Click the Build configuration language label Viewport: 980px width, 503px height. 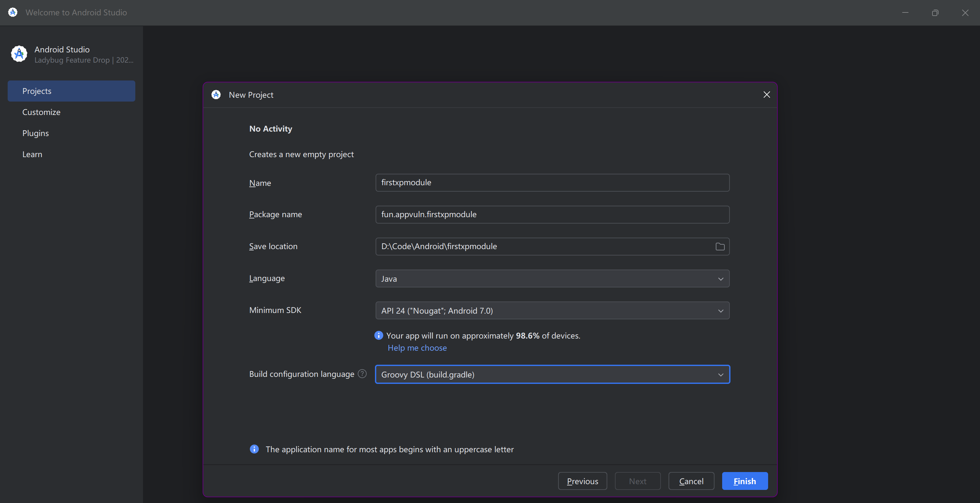[x=302, y=374]
